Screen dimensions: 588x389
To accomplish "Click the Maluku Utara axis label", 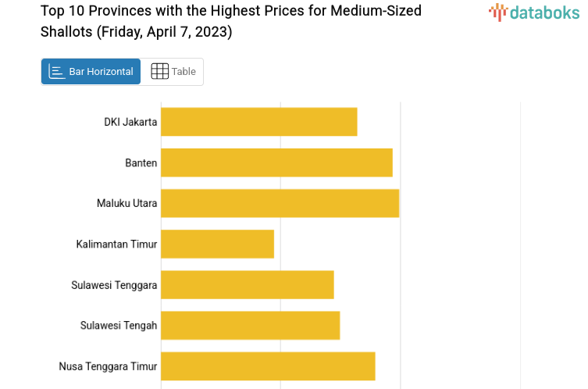I will [x=127, y=203].
